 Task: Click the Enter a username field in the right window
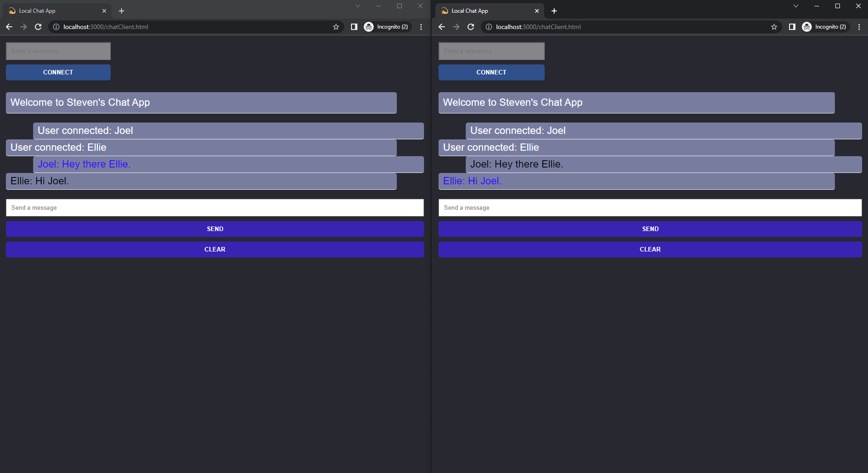point(491,51)
